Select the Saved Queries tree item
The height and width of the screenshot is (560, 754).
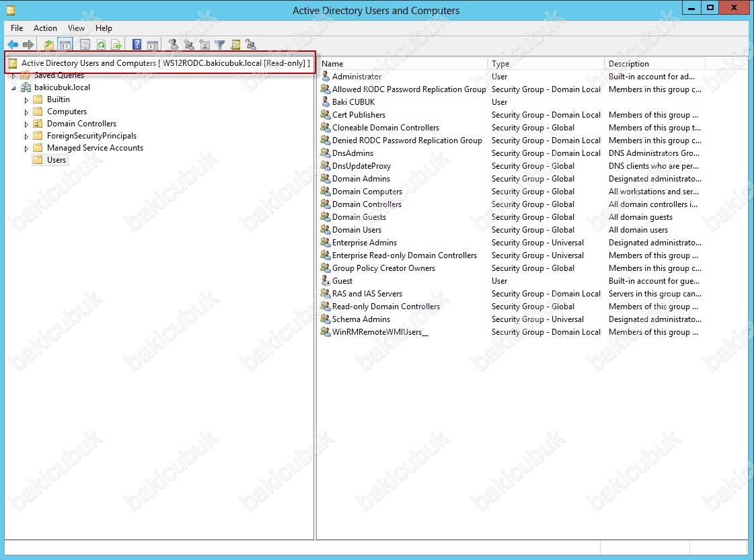(x=59, y=75)
